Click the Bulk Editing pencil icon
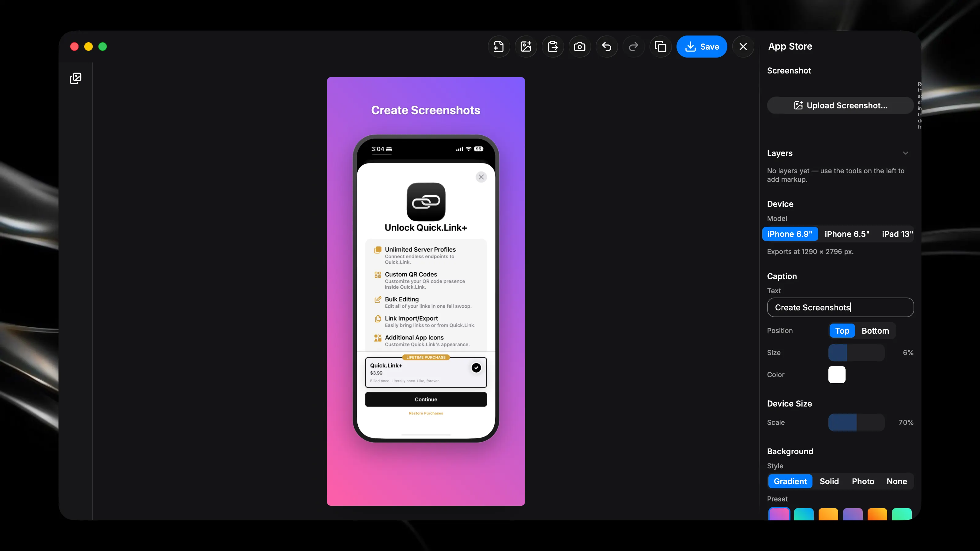Image resolution: width=980 pixels, height=551 pixels. (378, 300)
